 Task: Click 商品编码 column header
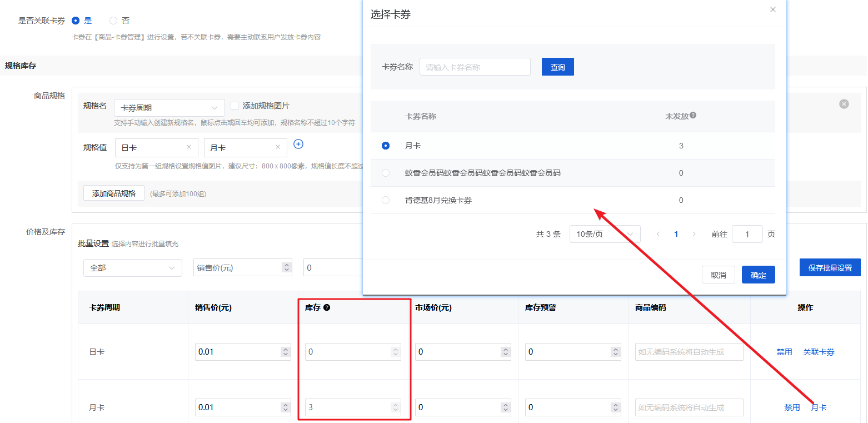pyautogui.click(x=651, y=307)
